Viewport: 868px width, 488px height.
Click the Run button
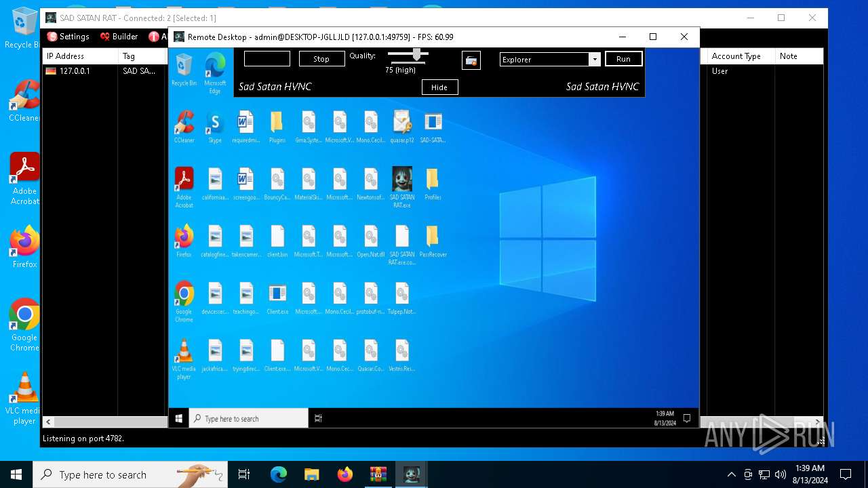click(623, 60)
